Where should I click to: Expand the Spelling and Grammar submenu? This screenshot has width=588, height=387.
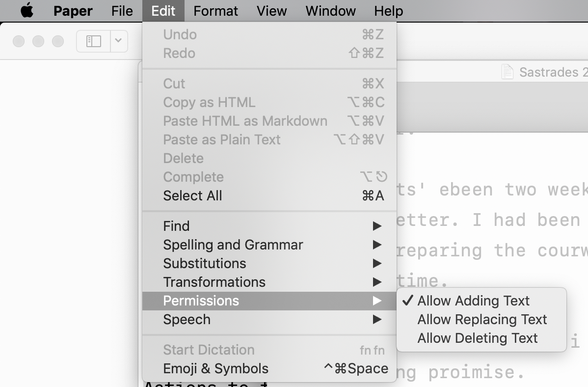click(x=269, y=245)
